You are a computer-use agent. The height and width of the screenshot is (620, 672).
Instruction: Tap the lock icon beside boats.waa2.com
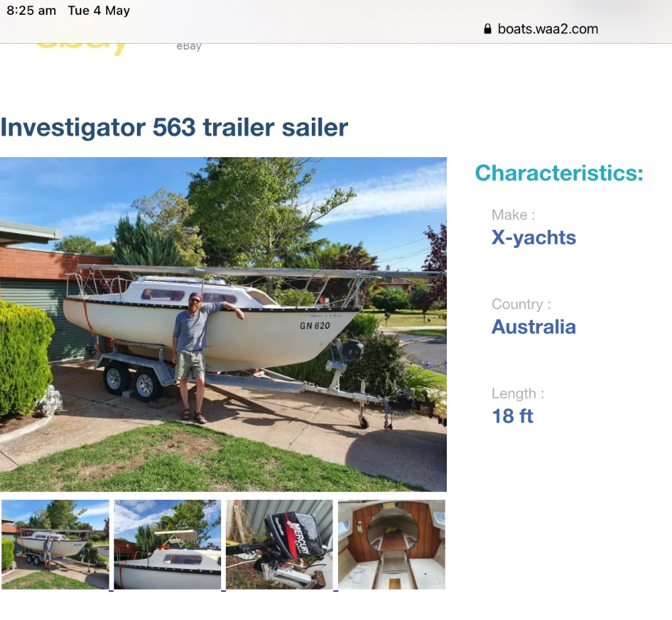tap(487, 29)
